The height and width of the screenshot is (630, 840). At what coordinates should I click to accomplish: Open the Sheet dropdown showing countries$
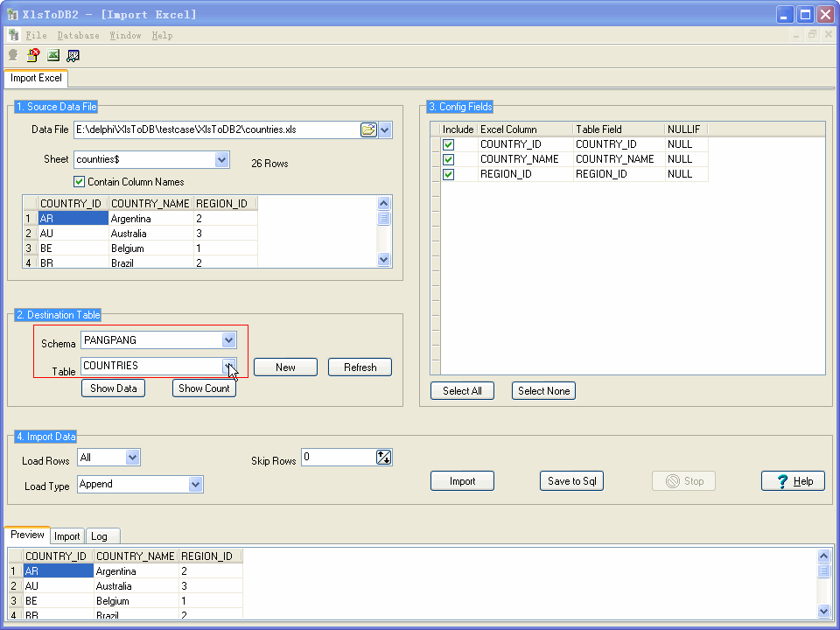(x=221, y=159)
